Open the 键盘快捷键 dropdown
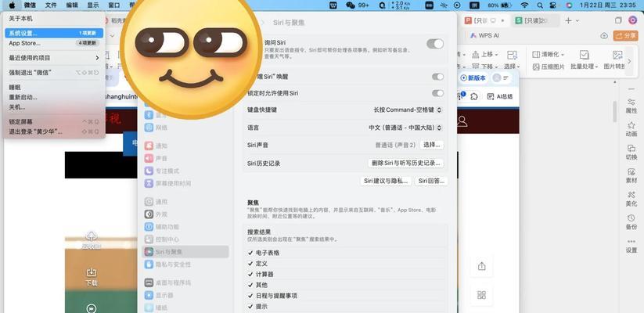The image size is (644, 313). [408, 110]
